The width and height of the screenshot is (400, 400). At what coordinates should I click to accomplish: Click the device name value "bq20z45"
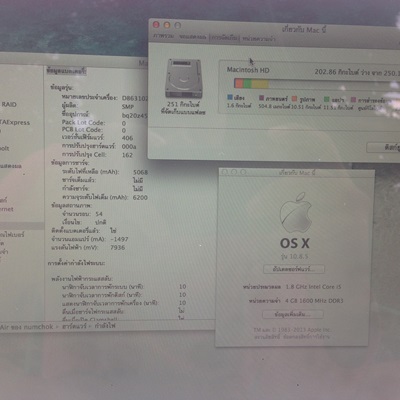pos(135,115)
